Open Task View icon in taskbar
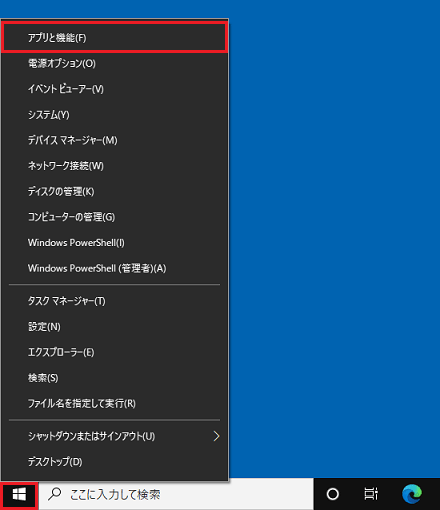440x510 pixels. pos(371,494)
